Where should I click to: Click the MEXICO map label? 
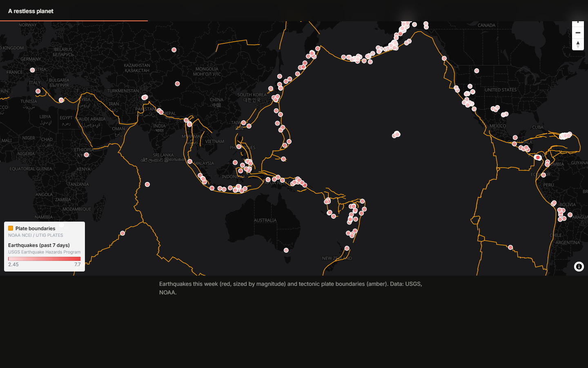(498, 126)
